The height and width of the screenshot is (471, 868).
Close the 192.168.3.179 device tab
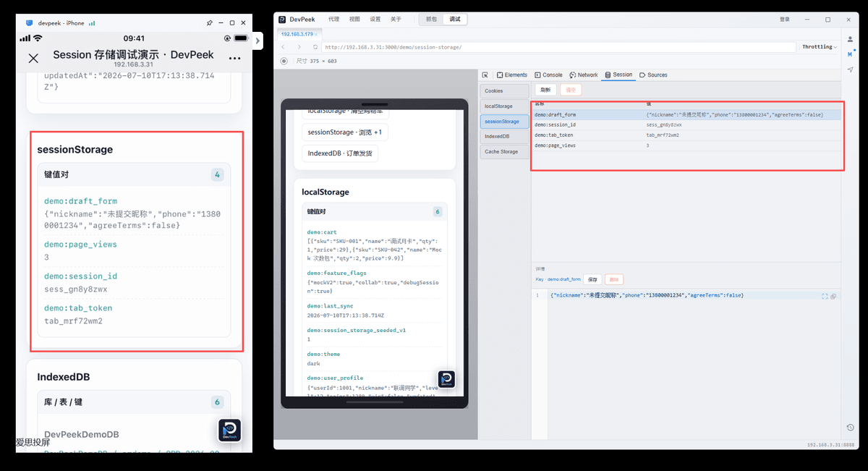[x=316, y=34]
